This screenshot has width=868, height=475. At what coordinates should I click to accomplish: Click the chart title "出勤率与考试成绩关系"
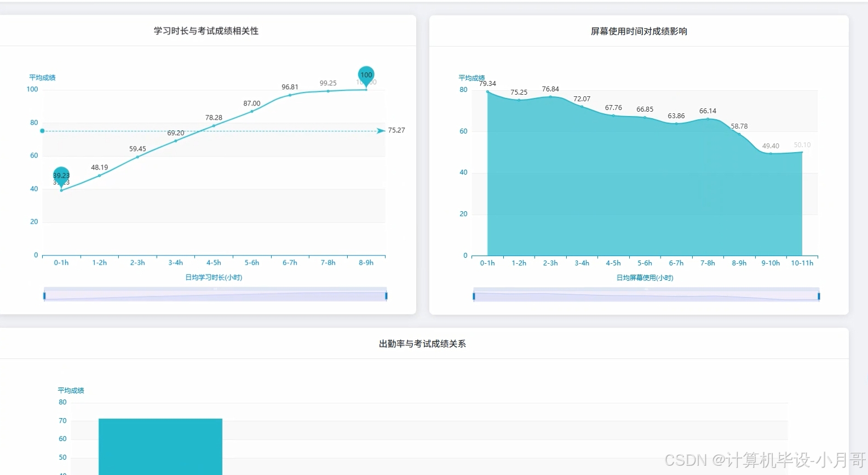pos(422,344)
